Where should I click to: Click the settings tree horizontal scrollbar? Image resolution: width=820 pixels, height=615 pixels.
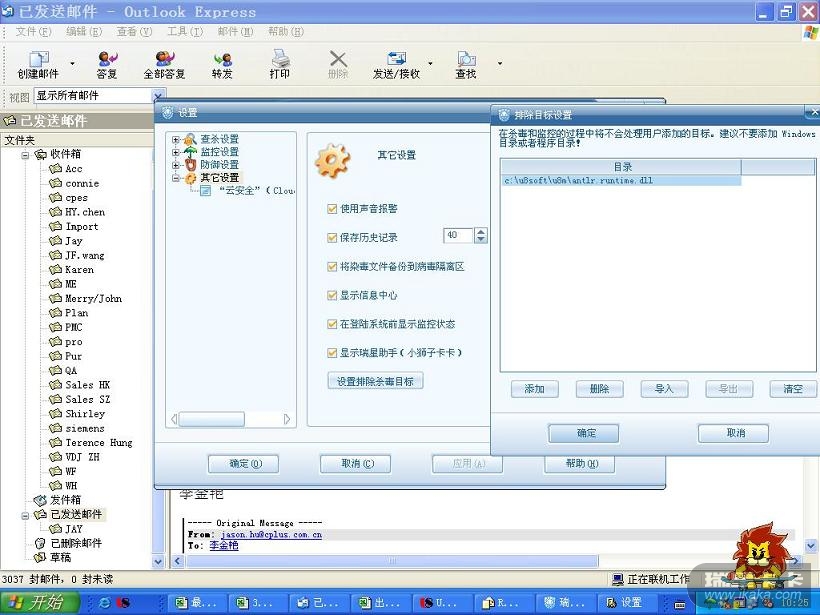231,419
